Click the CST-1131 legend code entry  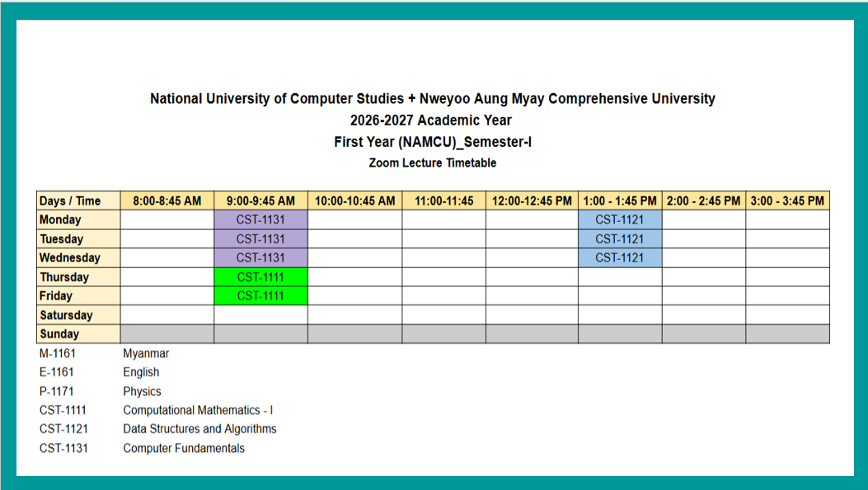click(x=63, y=448)
